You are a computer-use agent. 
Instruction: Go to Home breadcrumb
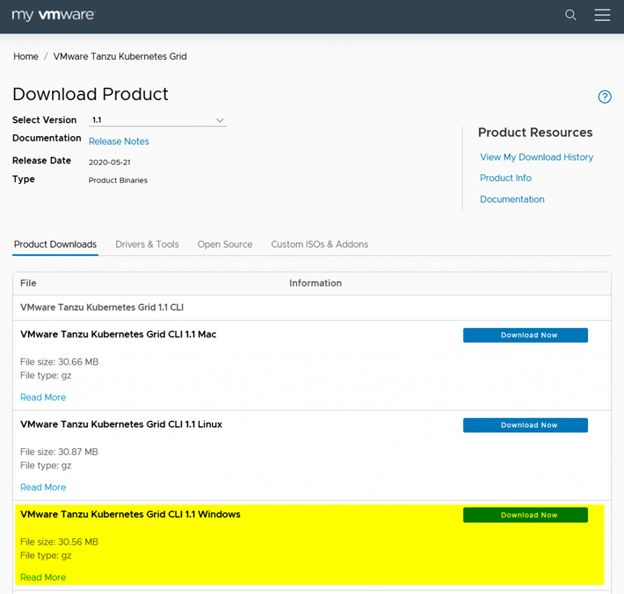(26, 56)
